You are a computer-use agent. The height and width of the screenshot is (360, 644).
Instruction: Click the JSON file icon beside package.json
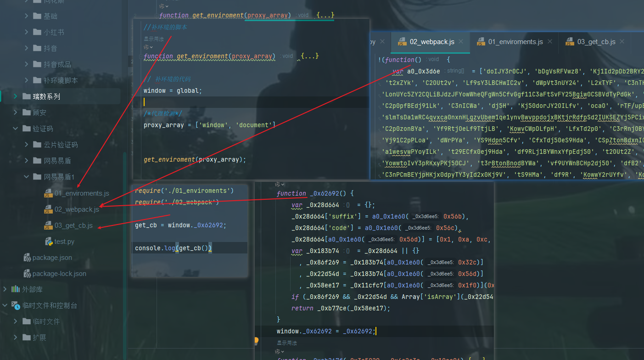[x=27, y=258]
